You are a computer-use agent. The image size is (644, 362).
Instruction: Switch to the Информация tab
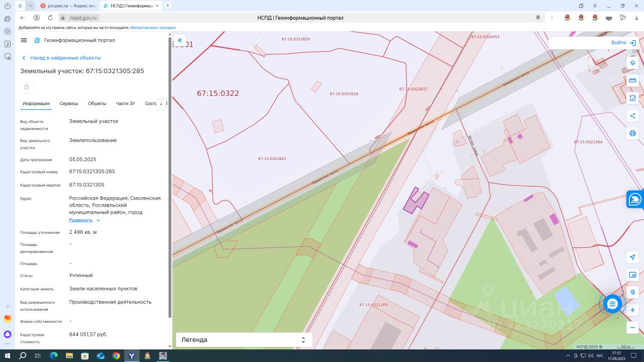tap(36, 104)
